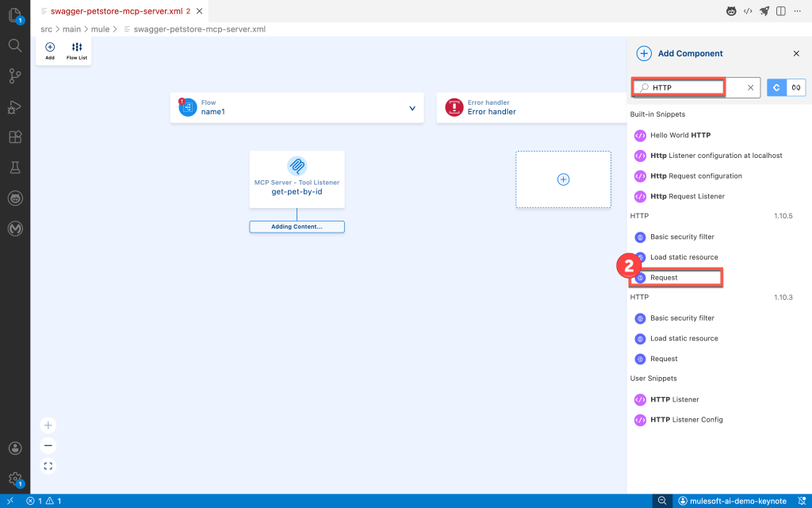
Task: Open the Source Control view
Action: pyautogui.click(x=14, y=75)
